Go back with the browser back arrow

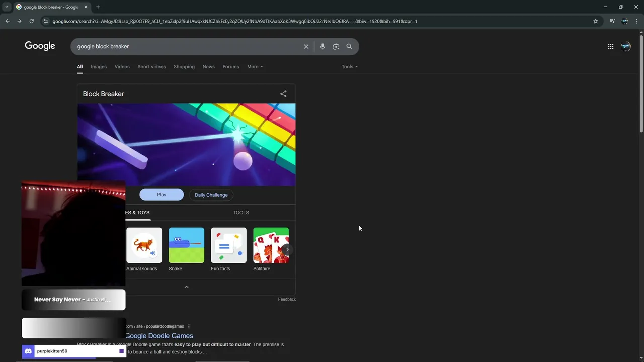(7, 21)
